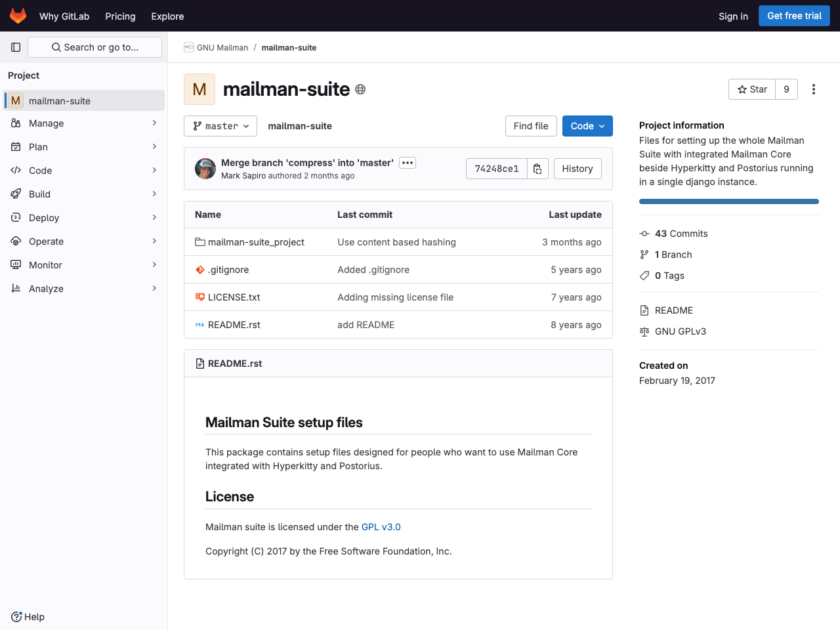Click the Find file button
This screenshot has height=630, width=840.
(x=531, y=126)
